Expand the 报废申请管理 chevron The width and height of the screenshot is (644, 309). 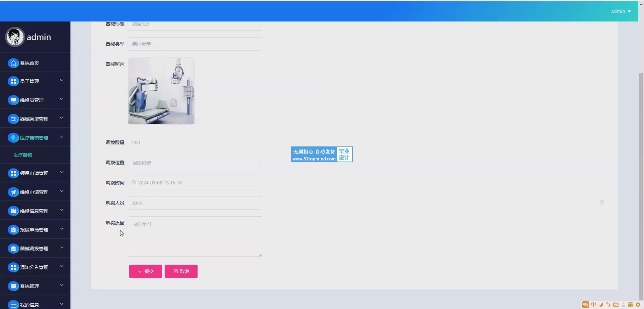(x=62, y=229)
